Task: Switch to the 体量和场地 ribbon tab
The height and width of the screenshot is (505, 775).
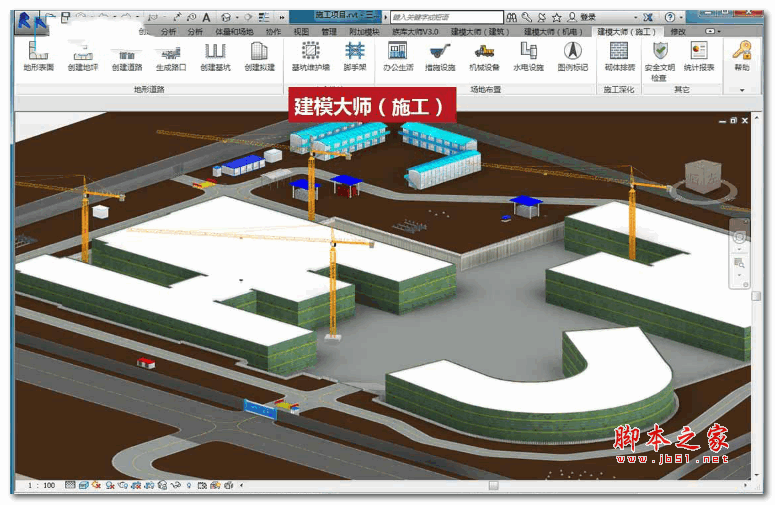Action: pos(234,32)
